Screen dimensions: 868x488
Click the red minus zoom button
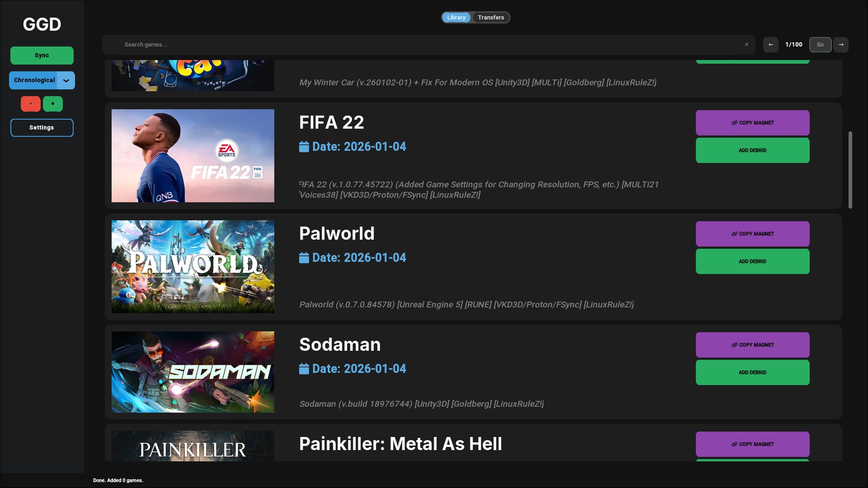pos(31,104)
